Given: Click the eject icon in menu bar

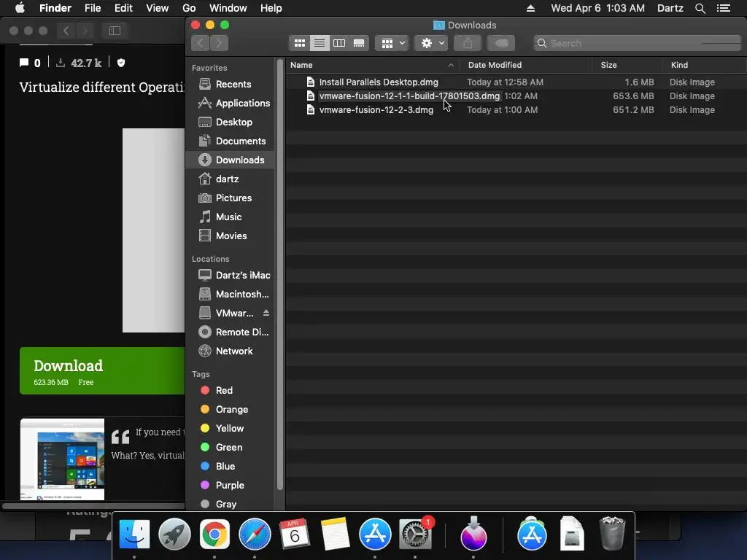Looking at the screenshot, I should pos(531,8).
